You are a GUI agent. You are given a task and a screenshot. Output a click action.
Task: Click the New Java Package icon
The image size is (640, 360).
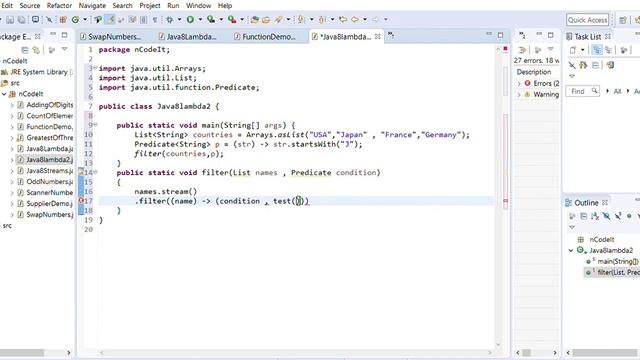[x=63, y=19]
